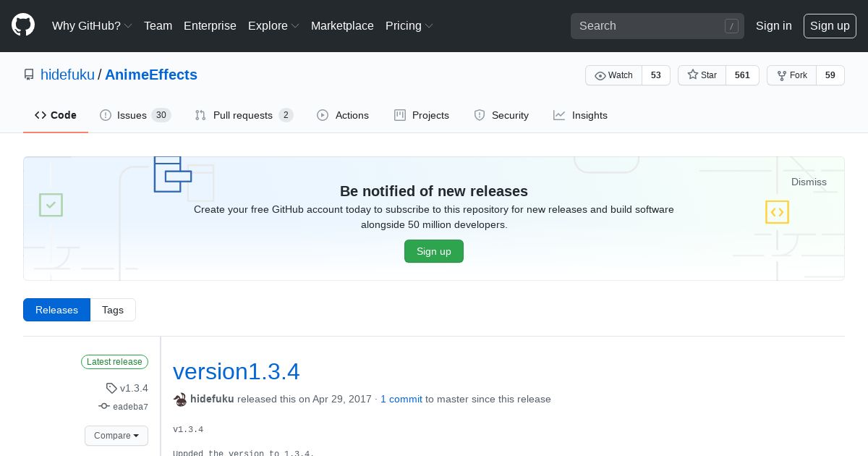The width and height of the screenshot is (868, 456).
Task: Click the slash shortcut icon in search
Action: point(731,26)
